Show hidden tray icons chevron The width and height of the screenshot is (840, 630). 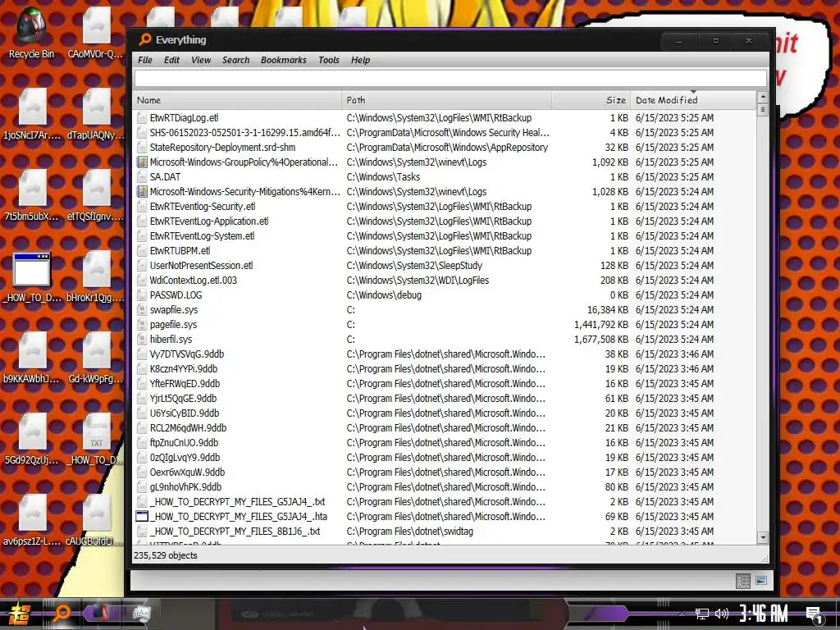click(x=682, y=614)
